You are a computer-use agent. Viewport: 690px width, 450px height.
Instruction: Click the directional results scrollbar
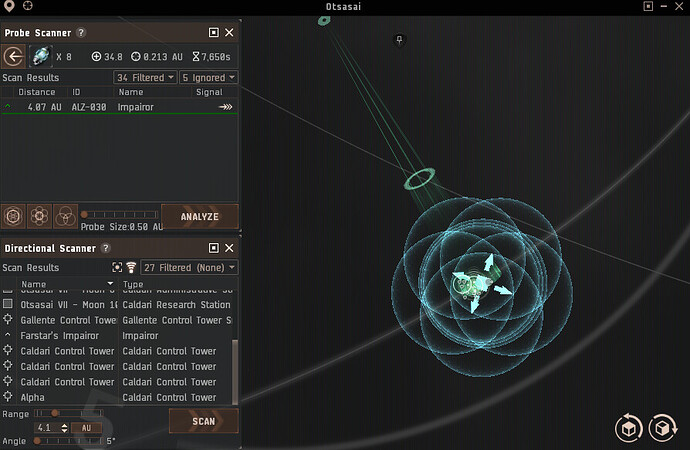(235, 372)
